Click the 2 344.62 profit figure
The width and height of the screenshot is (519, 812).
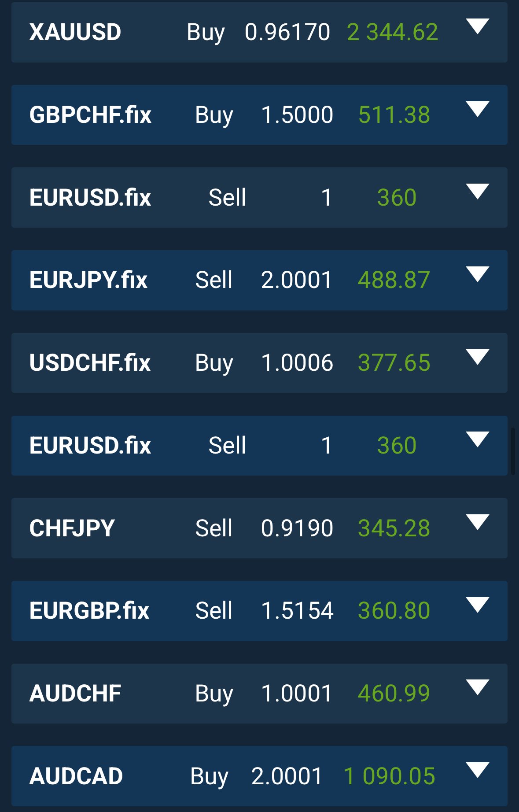pyautogui.click(x=392, y=32)
